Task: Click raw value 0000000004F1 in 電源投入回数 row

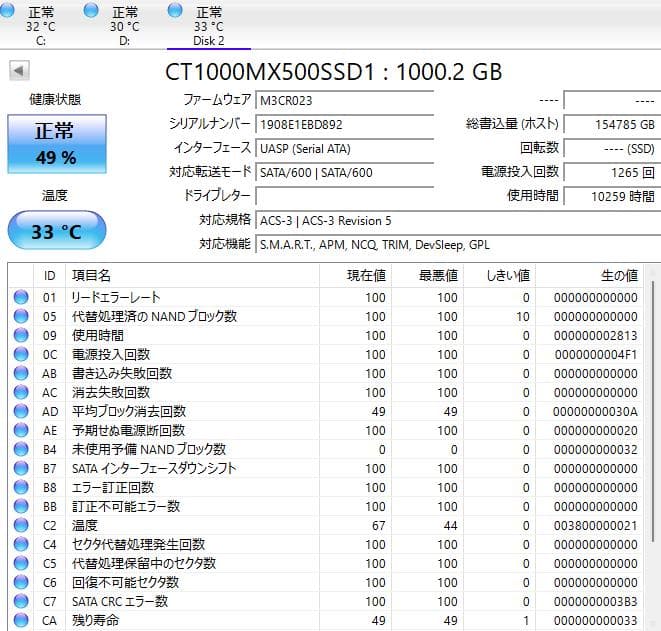Action: (595, 354)
